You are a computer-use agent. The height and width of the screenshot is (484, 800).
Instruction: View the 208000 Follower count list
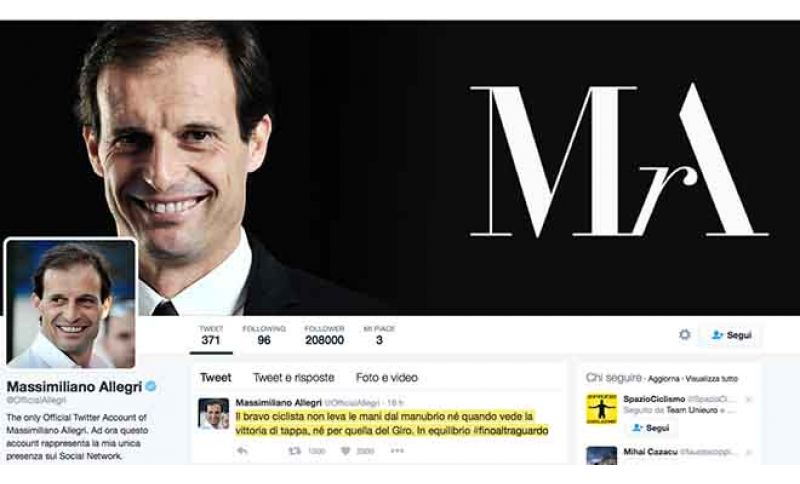click(324, 336)
